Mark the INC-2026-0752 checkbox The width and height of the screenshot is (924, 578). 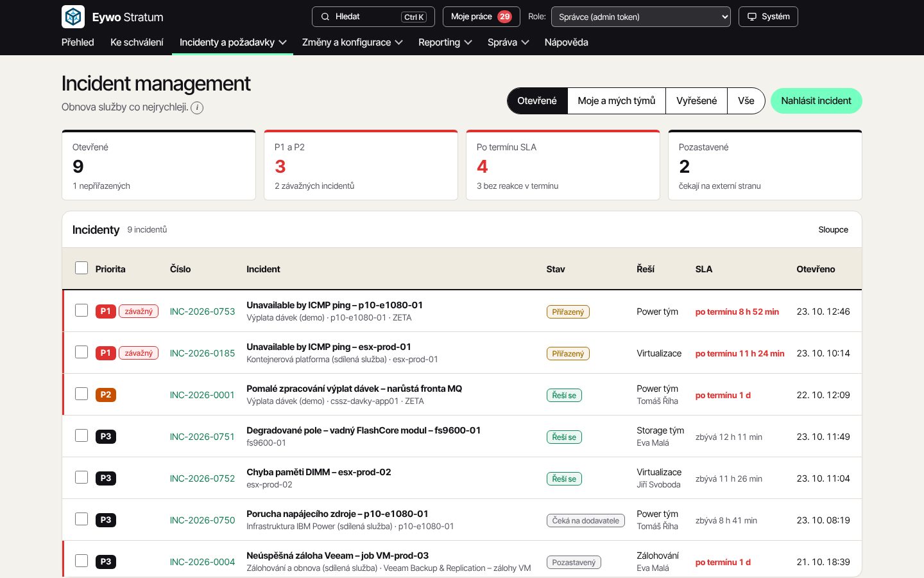coord(81,477)
